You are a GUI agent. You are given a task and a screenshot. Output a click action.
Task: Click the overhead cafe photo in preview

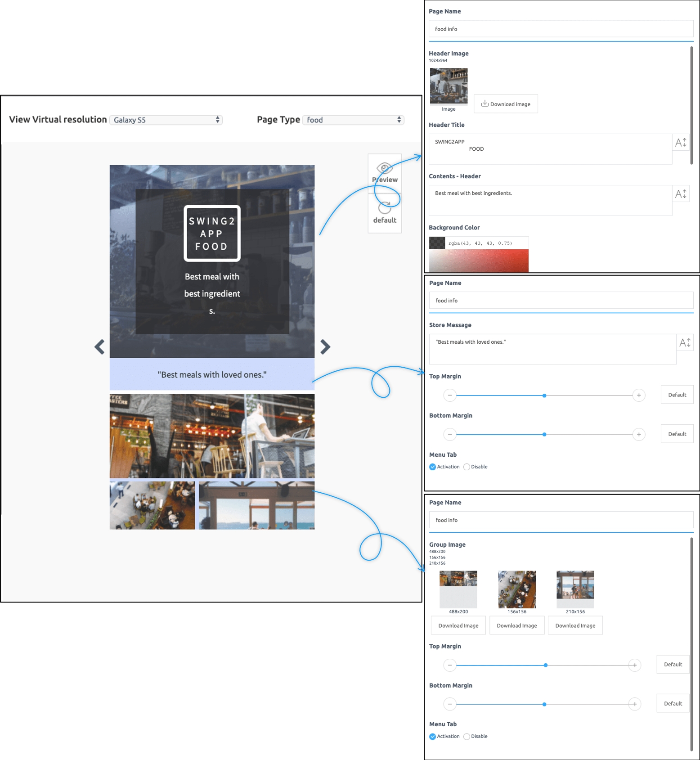pyautogui.click(x=153, y=505)
